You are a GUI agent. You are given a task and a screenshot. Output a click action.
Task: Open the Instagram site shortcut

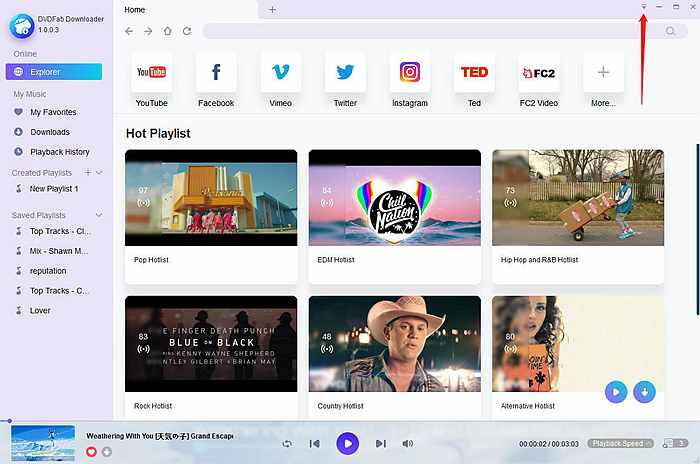point(409,73)
